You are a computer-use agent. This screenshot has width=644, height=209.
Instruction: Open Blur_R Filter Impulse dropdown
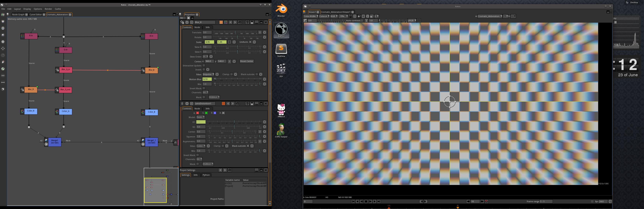tap(208, 74)
